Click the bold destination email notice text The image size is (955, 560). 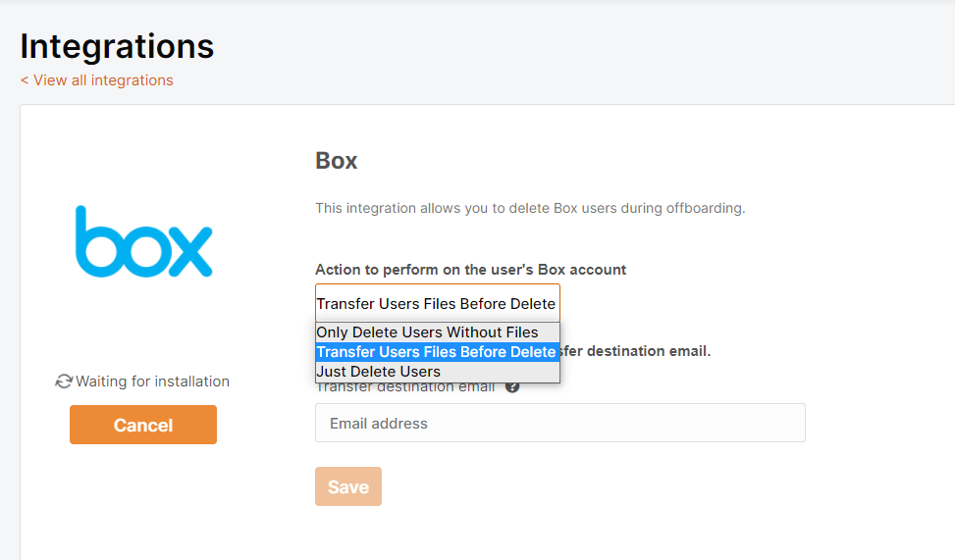tap(635, 351)
